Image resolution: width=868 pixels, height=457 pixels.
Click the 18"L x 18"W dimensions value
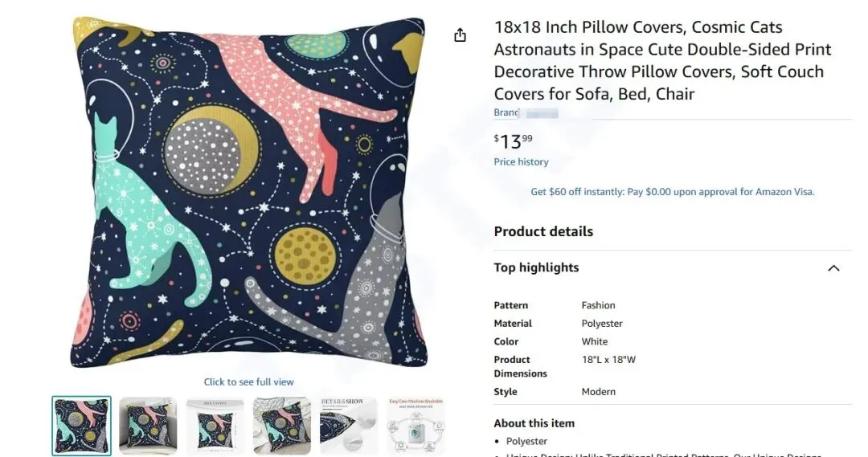click(608, 360)
